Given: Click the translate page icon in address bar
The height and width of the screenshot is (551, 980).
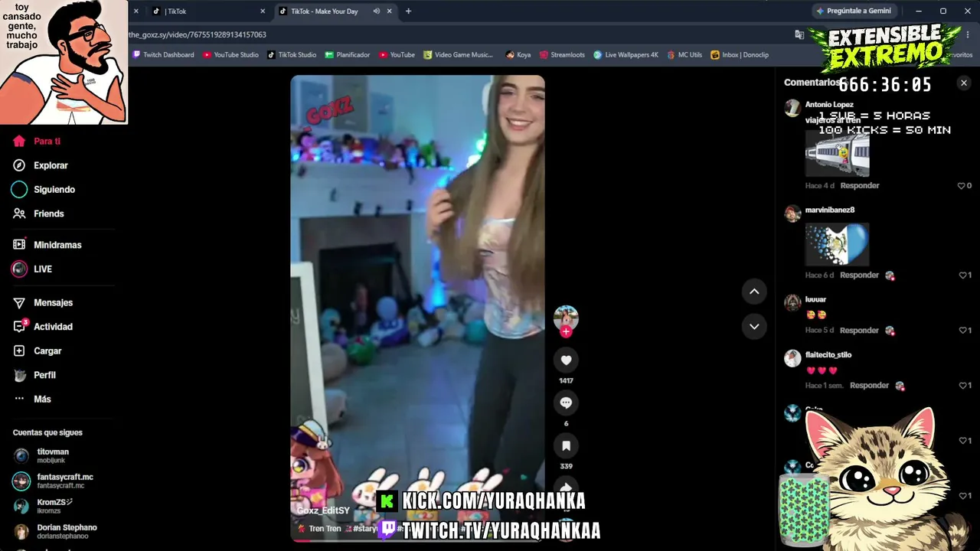Looking at the screenshot, I should [799, 34].
